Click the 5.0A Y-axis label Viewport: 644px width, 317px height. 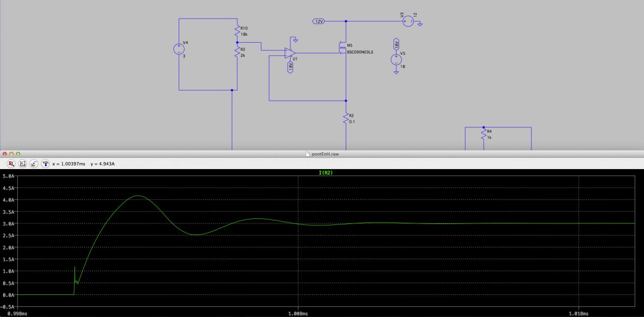[x=9, y=177]
